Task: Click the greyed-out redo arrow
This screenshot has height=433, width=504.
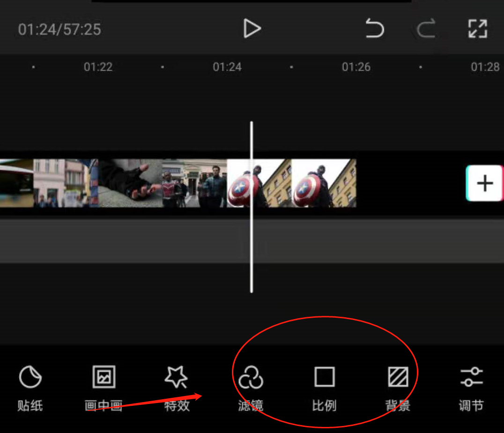Action: [x=426, y=28]
